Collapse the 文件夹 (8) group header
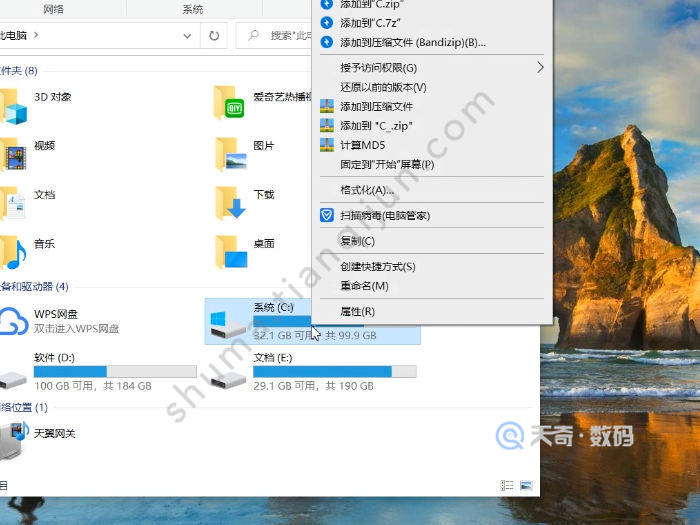 (x=19, y=71)
